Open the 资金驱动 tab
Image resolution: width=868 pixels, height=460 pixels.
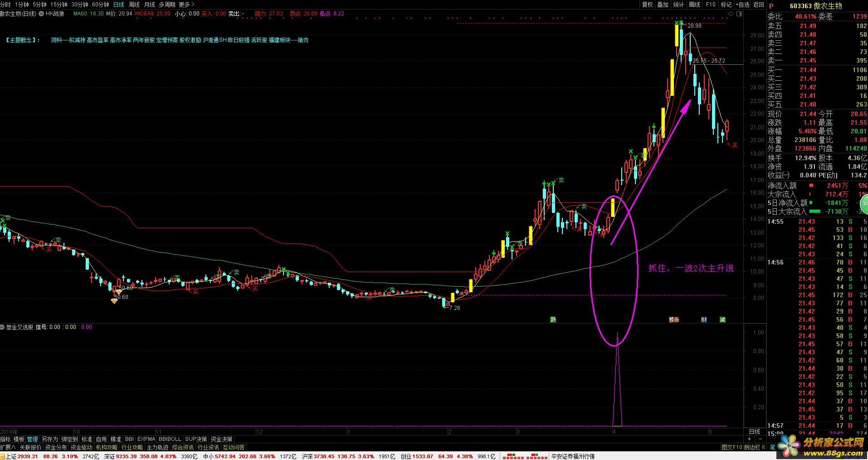(x=81, y=447)
